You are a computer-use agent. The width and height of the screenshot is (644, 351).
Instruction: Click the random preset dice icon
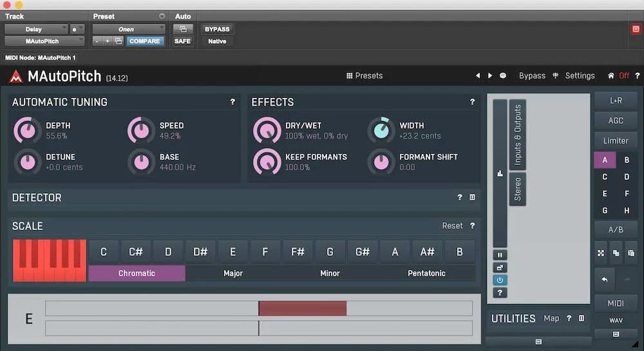click(x=503, y=75)
